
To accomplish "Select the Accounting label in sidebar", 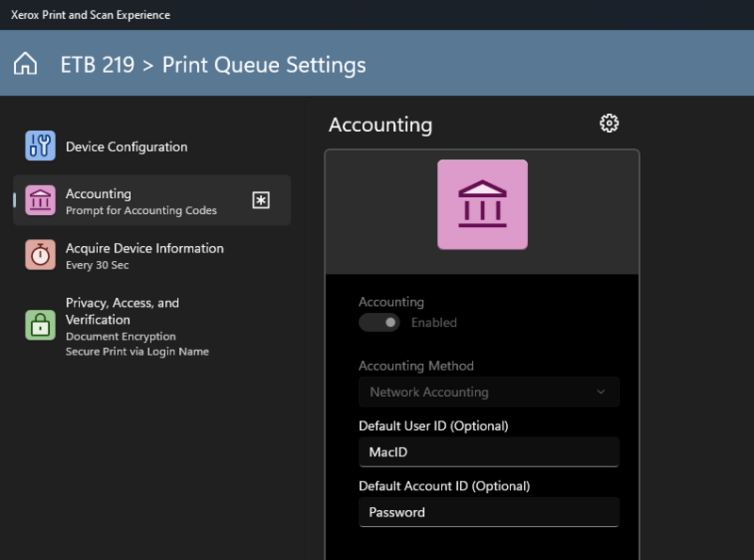I will 98,193.
